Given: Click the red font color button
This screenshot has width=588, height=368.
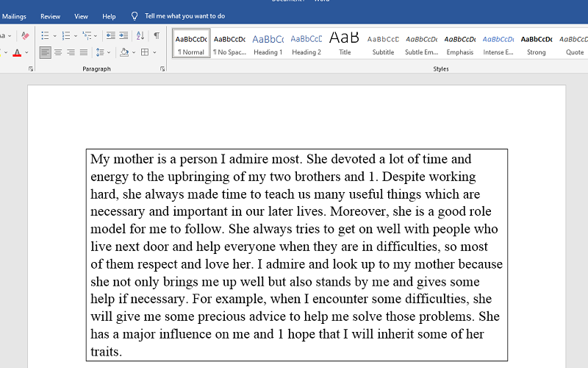Looking at the screenshot, I should tap(17, 52).
